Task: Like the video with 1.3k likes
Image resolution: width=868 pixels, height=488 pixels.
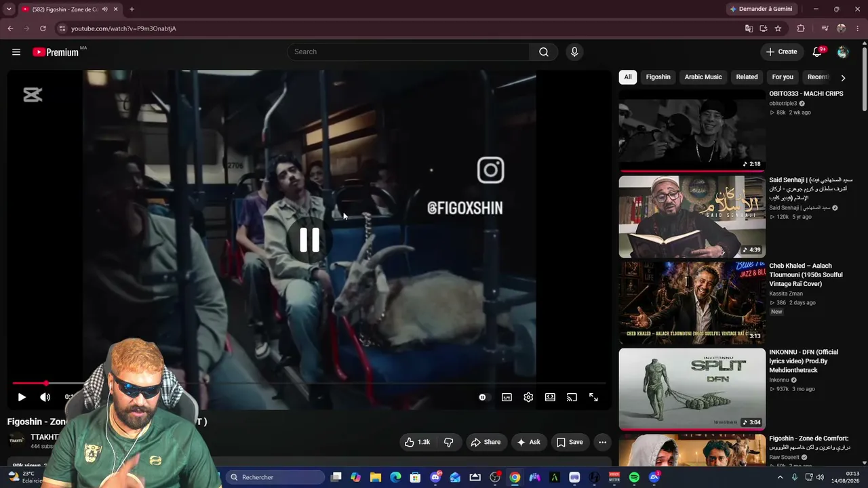Action: [417, 443]
